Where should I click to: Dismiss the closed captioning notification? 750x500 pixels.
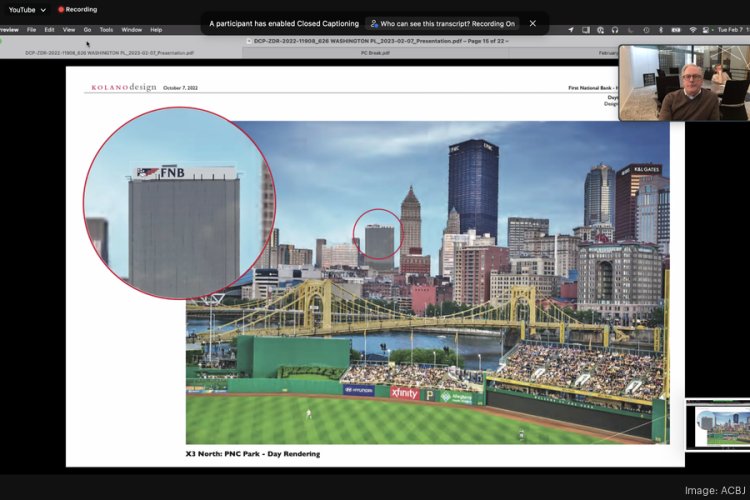click(x=532, y=23)
